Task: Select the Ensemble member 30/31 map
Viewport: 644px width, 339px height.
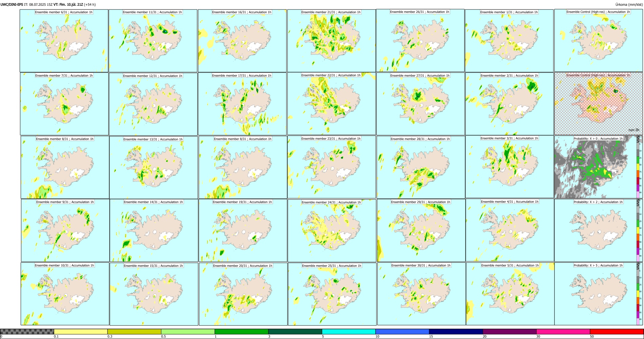Action: point(422,294)
